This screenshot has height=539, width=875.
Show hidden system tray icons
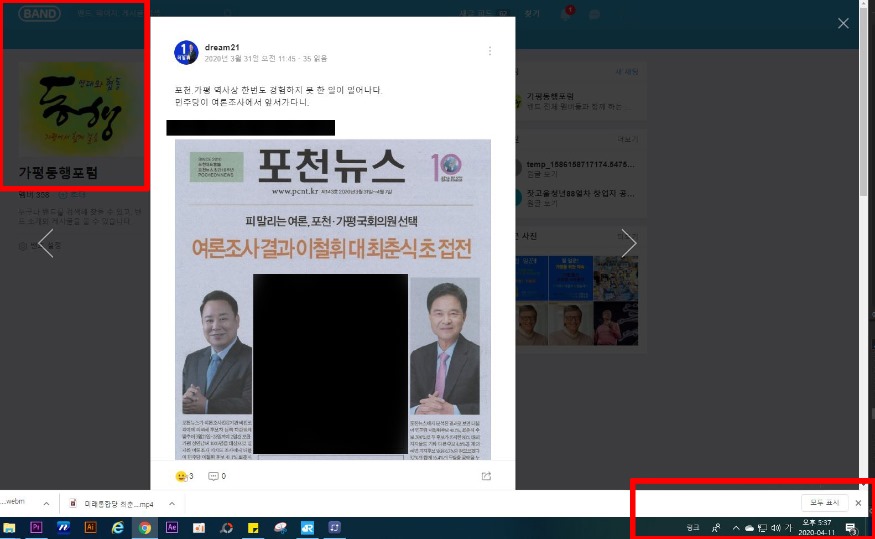(x=735, y=528)
